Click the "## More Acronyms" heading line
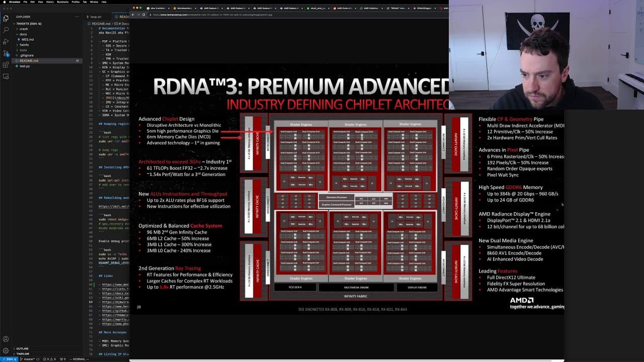The height and width of the screenshot is (362, 644). [112, 332]
